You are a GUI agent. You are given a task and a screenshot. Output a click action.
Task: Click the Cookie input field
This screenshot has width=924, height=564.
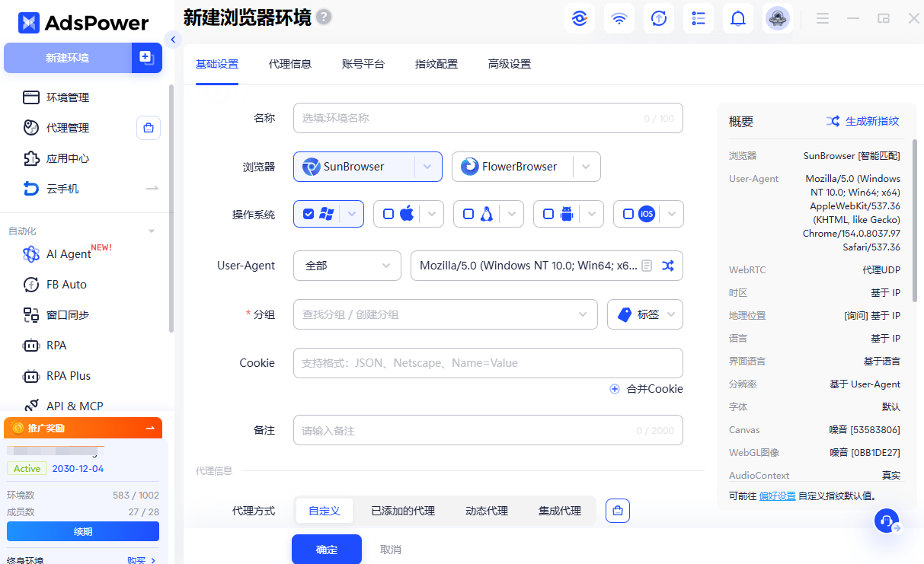(x=488, y=363)
